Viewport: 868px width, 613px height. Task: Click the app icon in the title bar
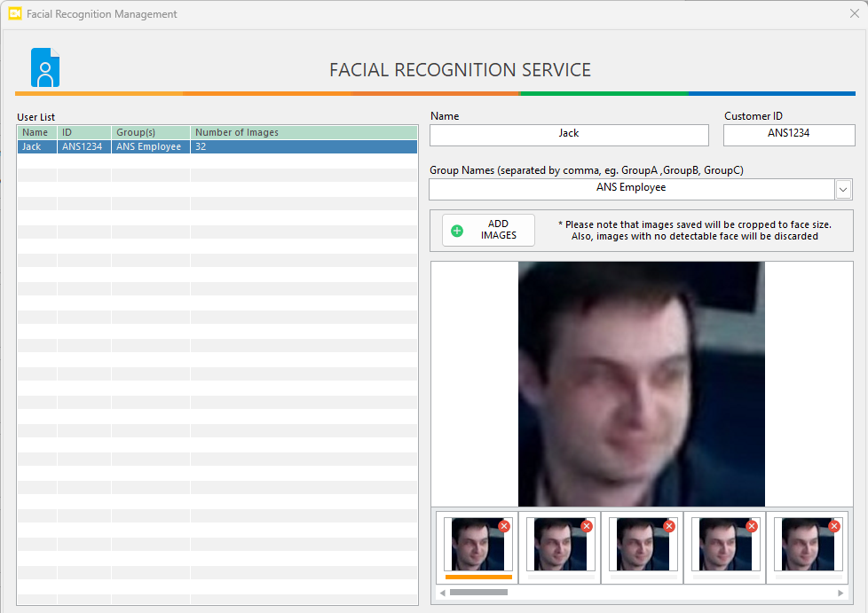pos(14,13)
